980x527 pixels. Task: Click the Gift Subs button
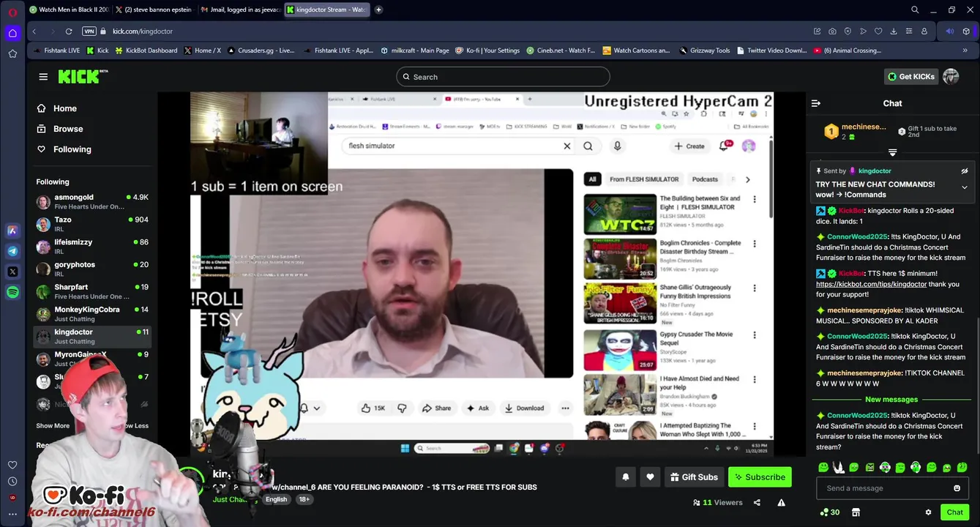[x=694, y=477]
